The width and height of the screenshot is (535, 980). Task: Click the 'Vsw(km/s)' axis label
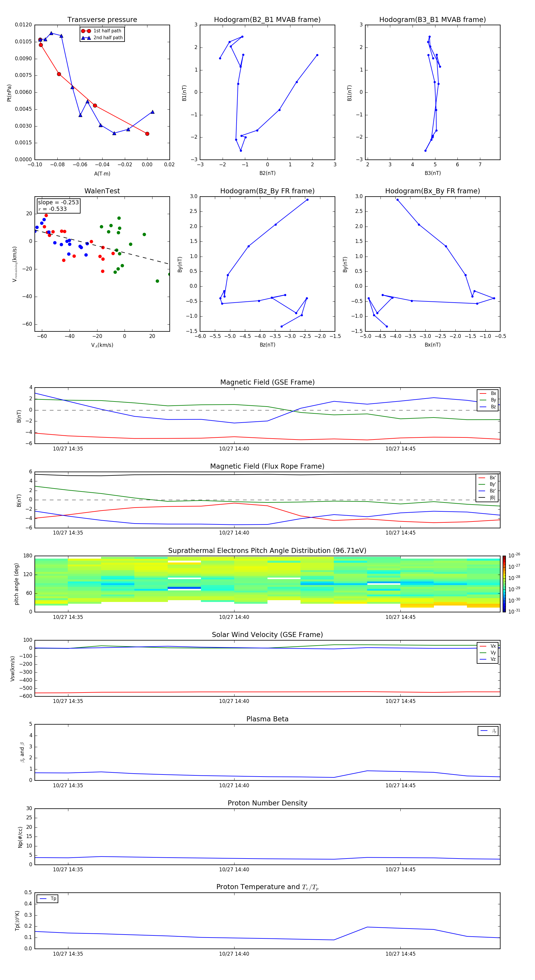12,668
